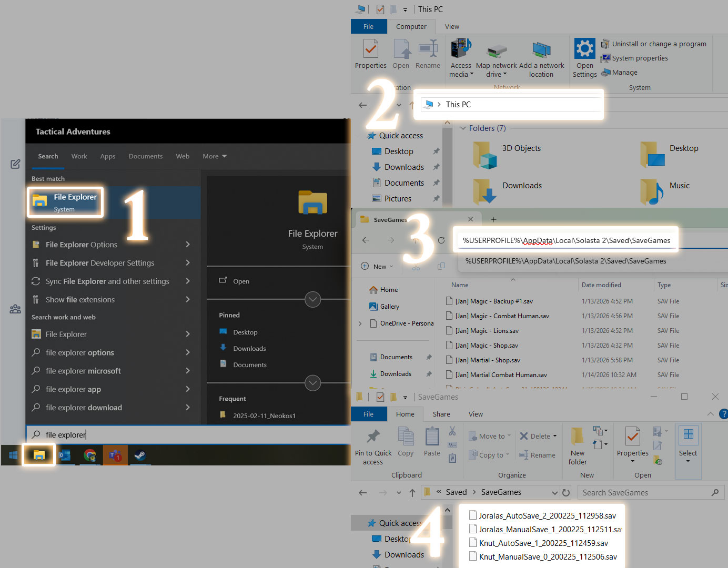Click the Map network drive icon

tap(496, 50)
